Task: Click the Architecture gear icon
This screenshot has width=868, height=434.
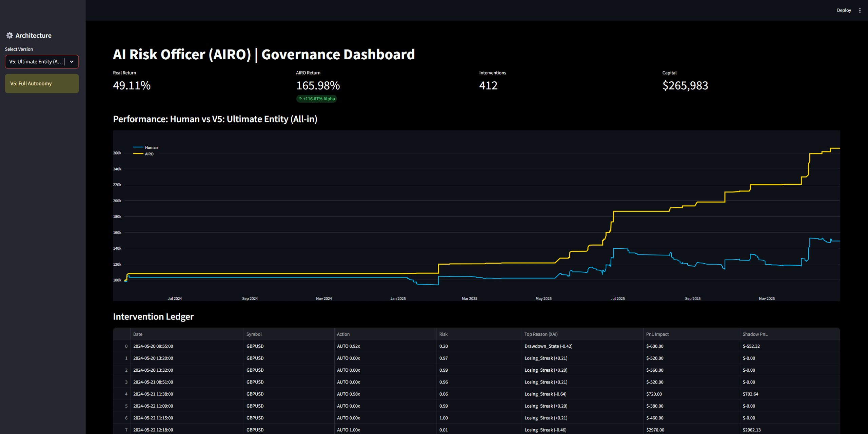Action: tap(9, 35)
